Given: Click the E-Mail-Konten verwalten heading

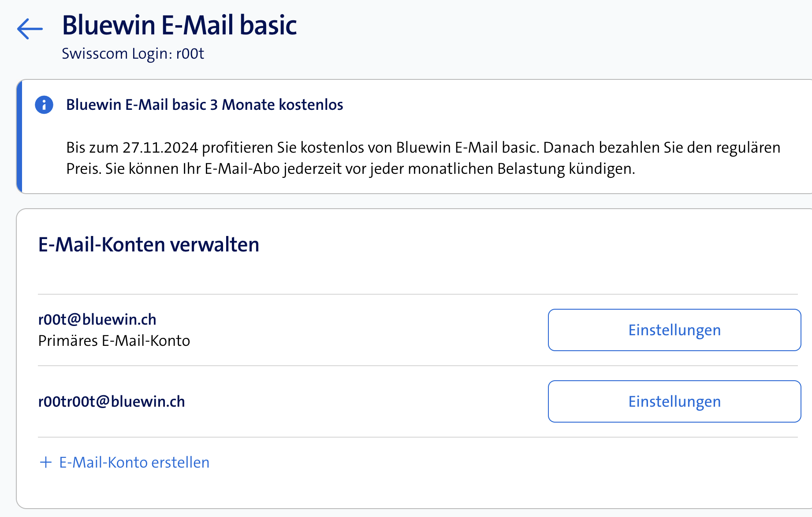Looking at the screenshot, I should (x=149, y=244).
